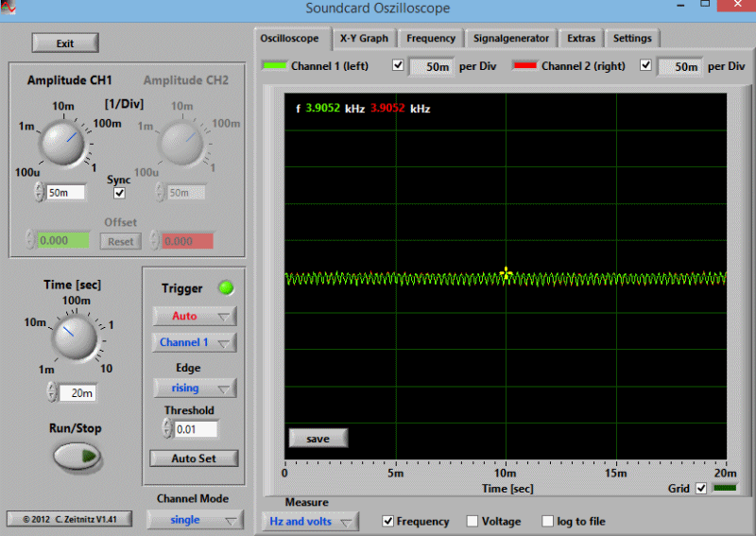756x536 pixels.
Task: Click the red 3.9052 frequency reading
Action: coord(387,108)
